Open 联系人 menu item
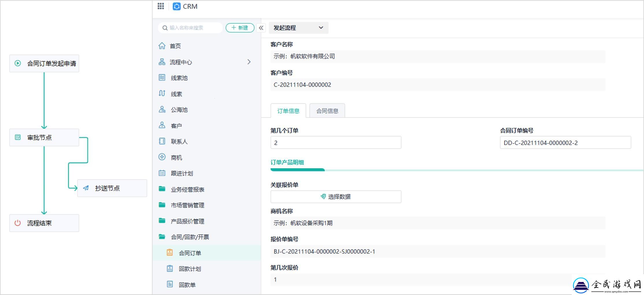The width and height of the screenshot is (644, 295). point(207,141)
